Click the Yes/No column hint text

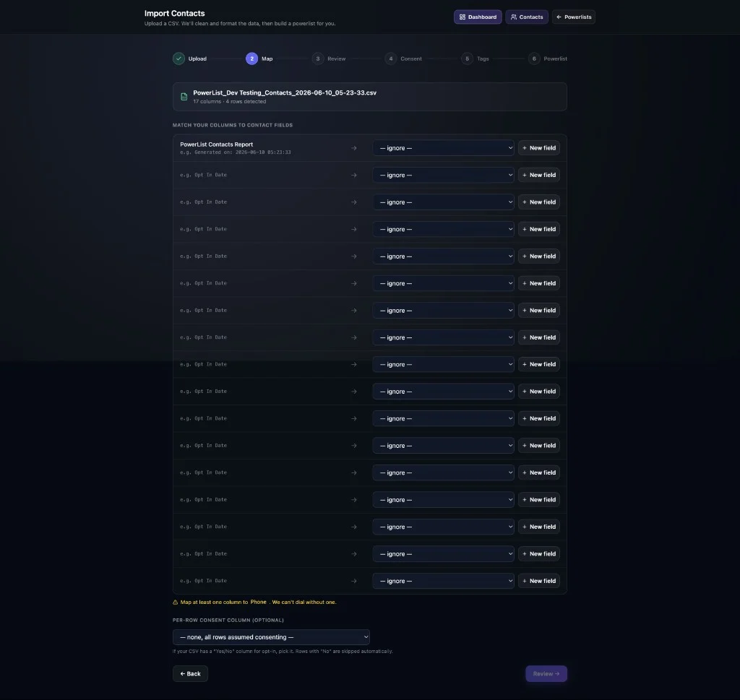tap(283, 652)
